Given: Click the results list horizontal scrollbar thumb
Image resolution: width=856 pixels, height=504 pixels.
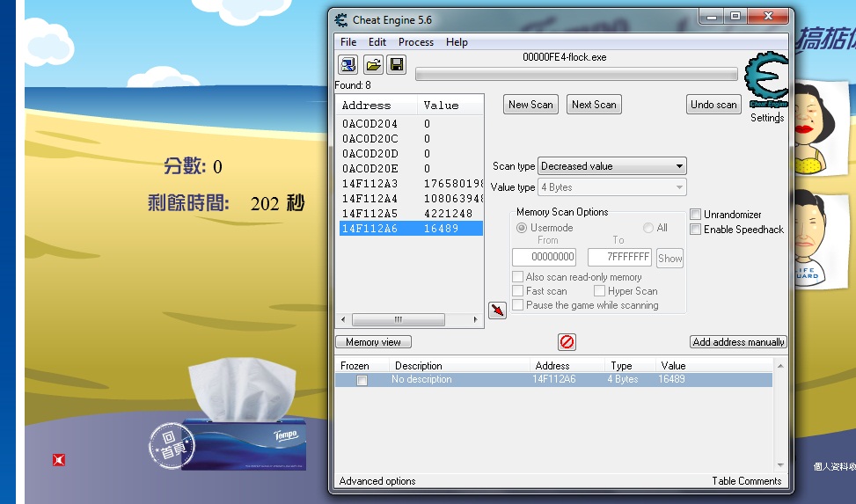Looking at the screenshot, I should 399,319.
